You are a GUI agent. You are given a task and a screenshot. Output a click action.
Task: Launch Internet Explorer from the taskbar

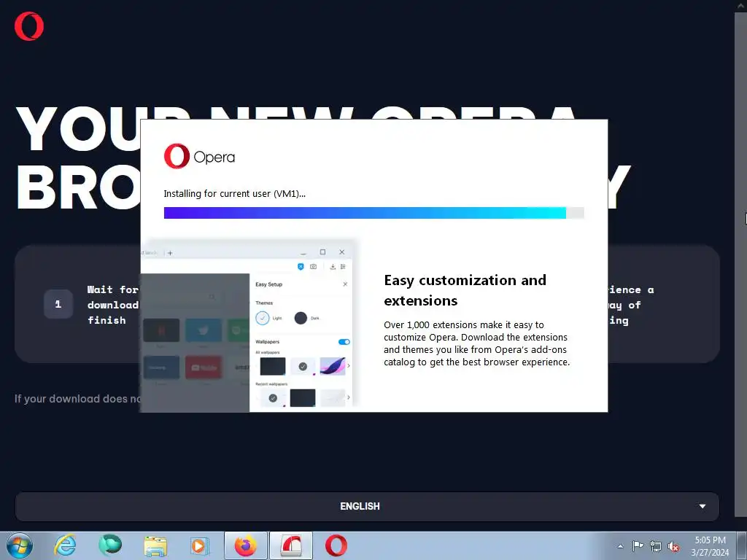click(x=65, y=545)
